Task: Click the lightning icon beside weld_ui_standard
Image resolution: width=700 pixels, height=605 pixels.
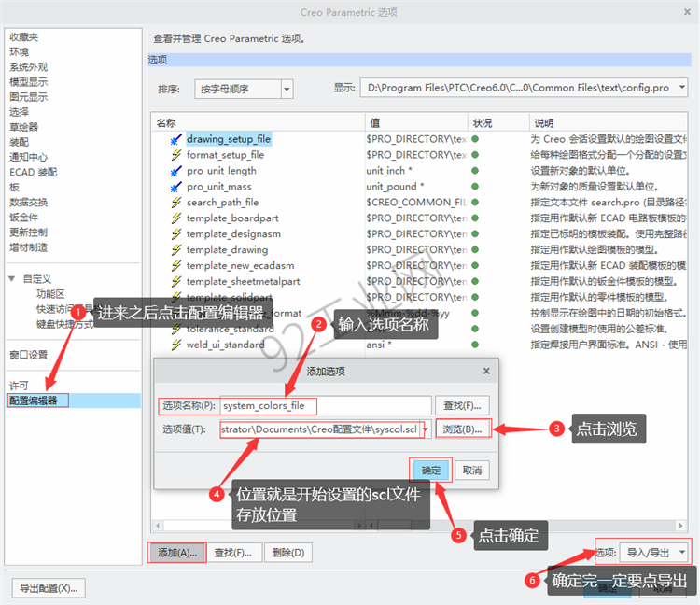Action: (x=175, y=345)
